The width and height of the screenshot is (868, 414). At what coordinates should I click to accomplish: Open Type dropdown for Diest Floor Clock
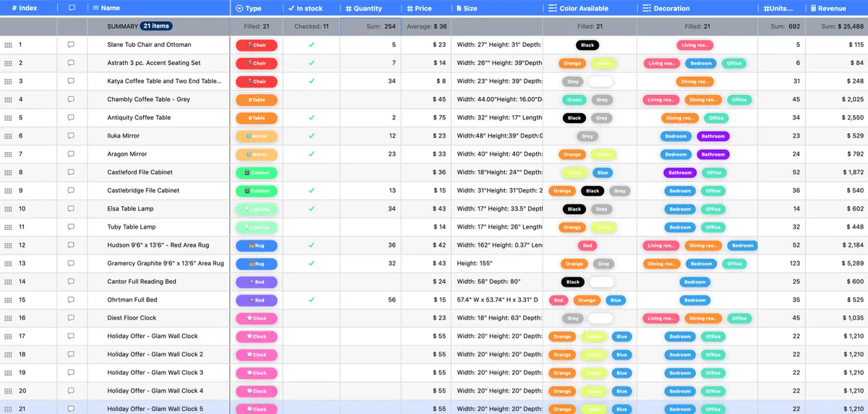click(256, 318)
